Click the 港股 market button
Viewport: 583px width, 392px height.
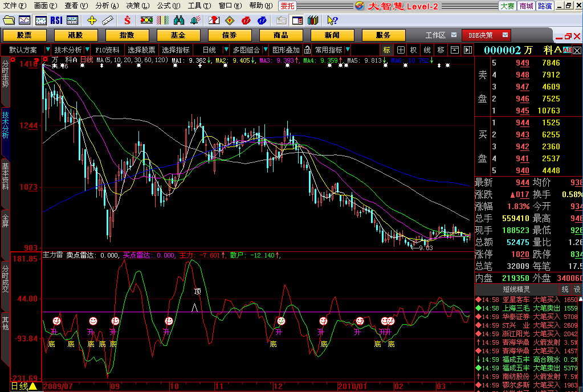75,35
